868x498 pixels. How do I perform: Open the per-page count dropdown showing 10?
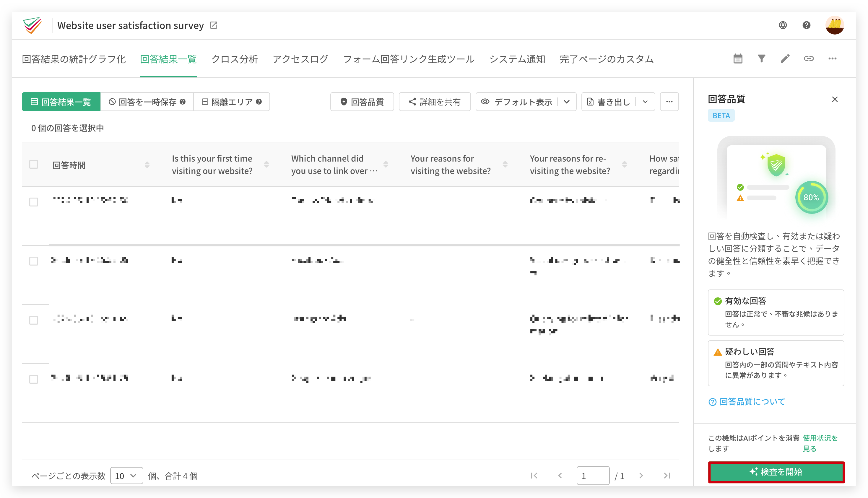tap(126, 476)
